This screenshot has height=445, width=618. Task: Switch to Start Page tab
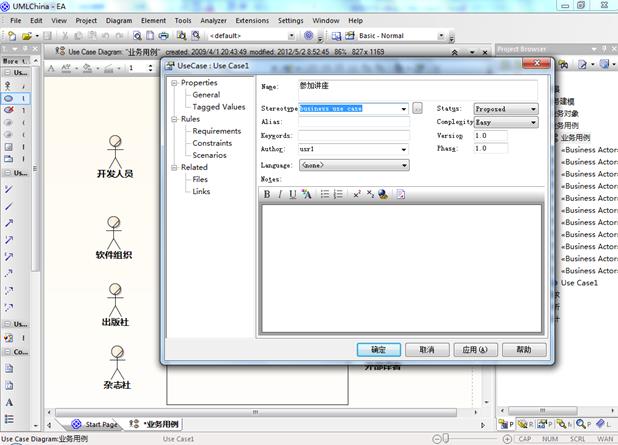[x=95, y=424]
